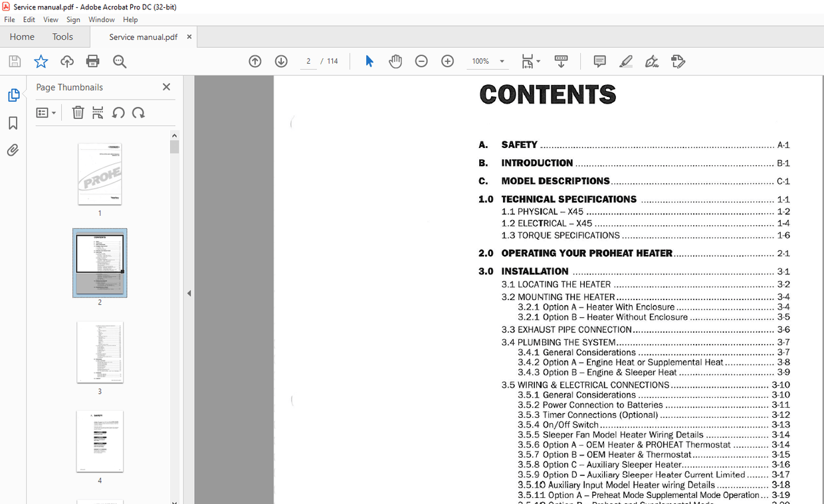Open the zoom percentage dropdown

[x=502, y=61]
